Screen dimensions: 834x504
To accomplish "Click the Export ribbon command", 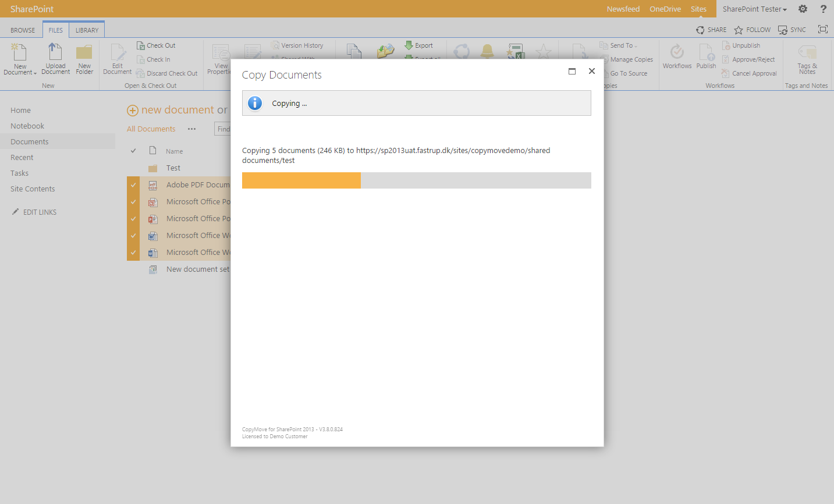I will 419,45.
